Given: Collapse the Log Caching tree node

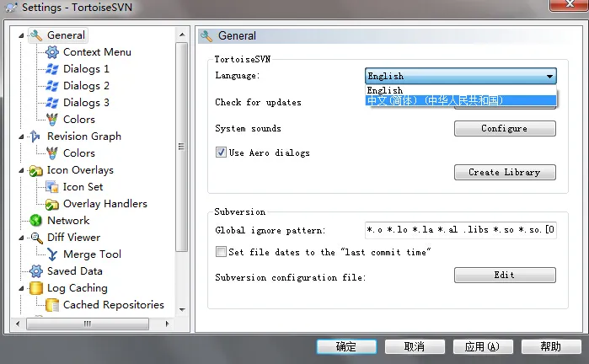Looking at the screenshot, I should (x=21, y=288).
